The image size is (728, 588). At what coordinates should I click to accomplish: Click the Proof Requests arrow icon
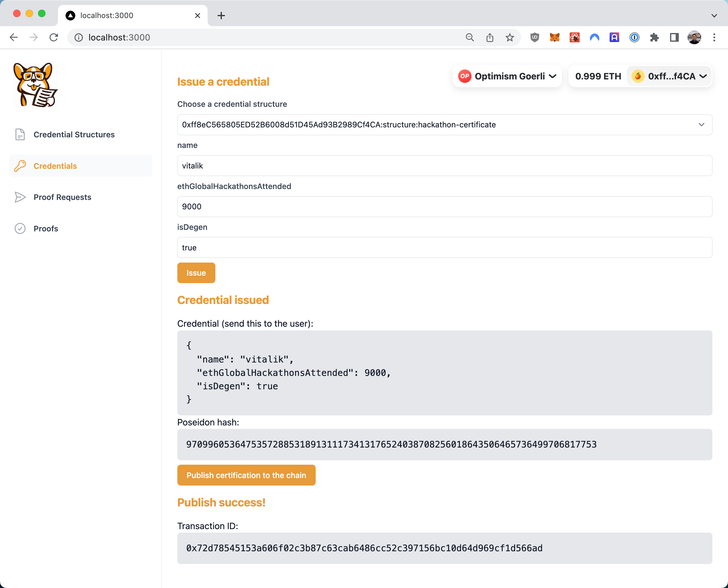point(19,197)
